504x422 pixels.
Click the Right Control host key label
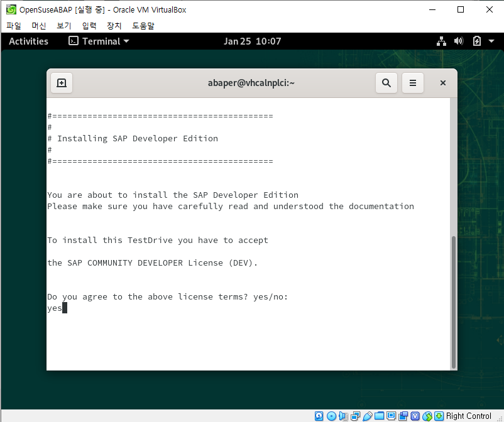468,416
